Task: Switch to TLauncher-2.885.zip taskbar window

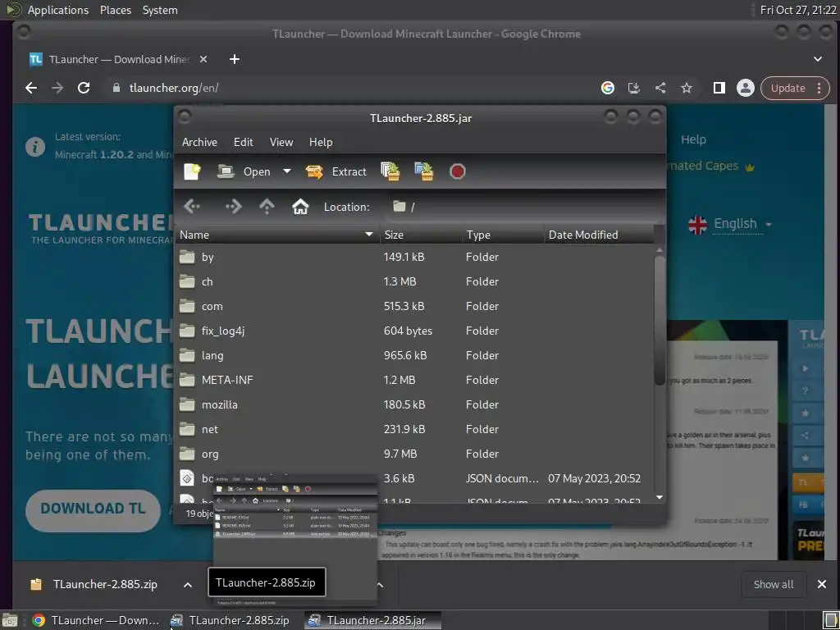Action: pyautogui.click(x=231, y=620)
